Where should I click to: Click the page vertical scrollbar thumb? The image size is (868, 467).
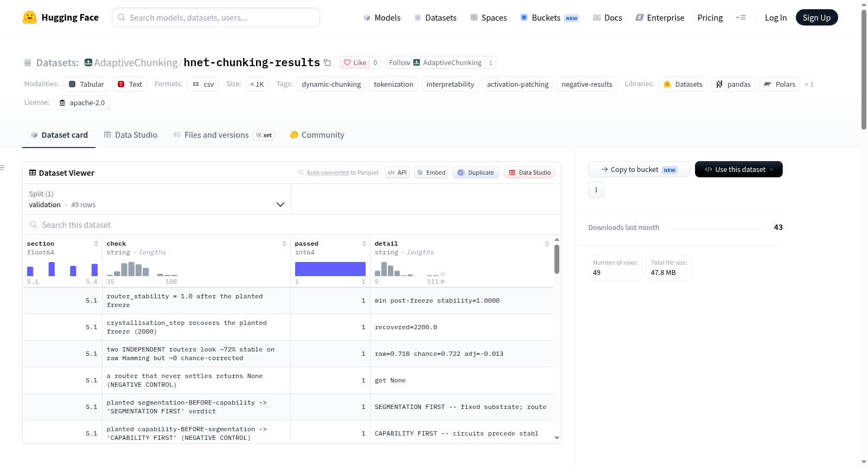pyautogui.click(x=864, y=69)
